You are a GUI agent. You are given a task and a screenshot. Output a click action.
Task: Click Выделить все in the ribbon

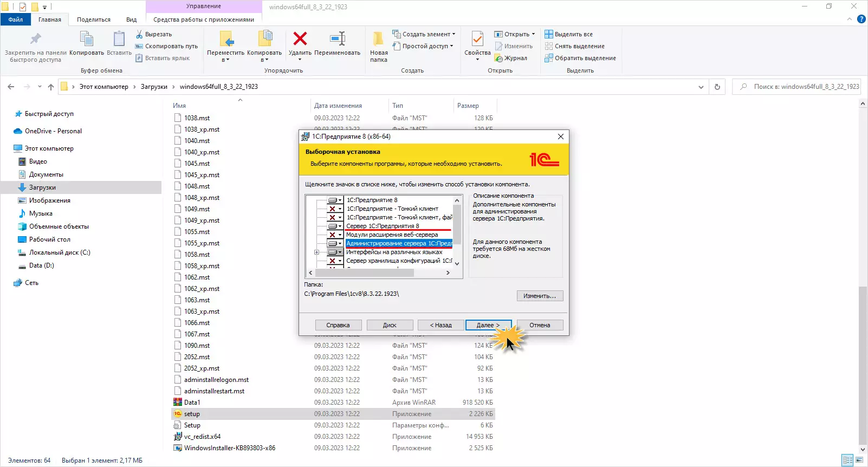[569, 34]
